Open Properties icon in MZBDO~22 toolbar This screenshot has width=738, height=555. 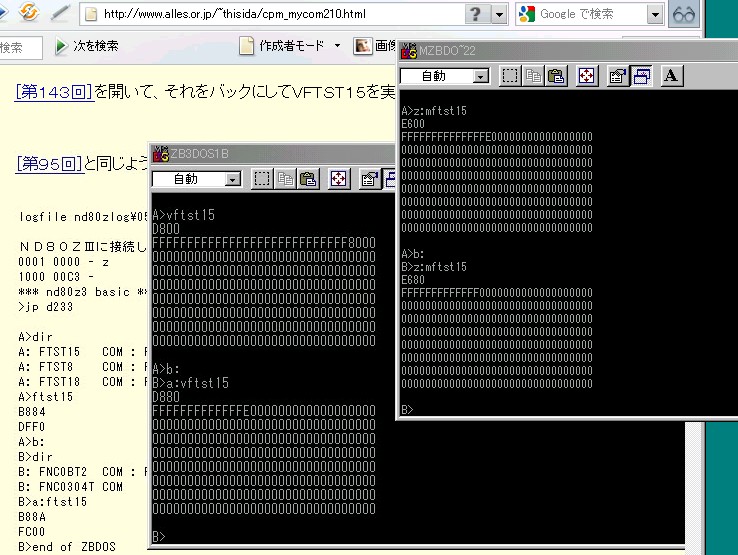pyautogui.click(x=618, y=76)
